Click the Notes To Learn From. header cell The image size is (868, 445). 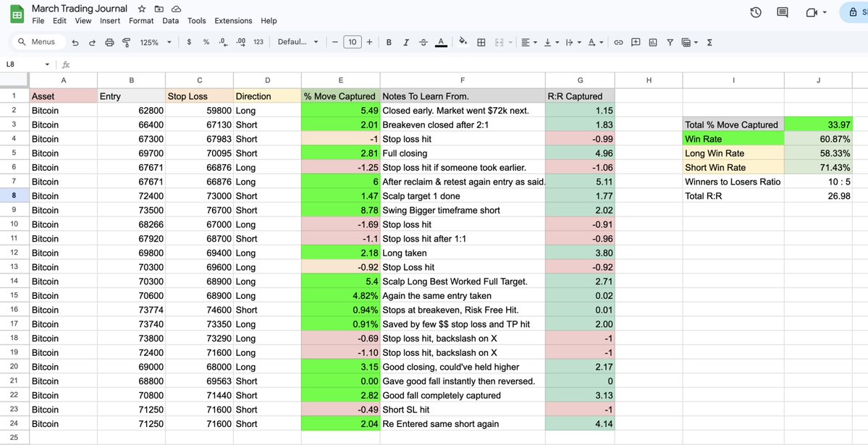[463, 96]
